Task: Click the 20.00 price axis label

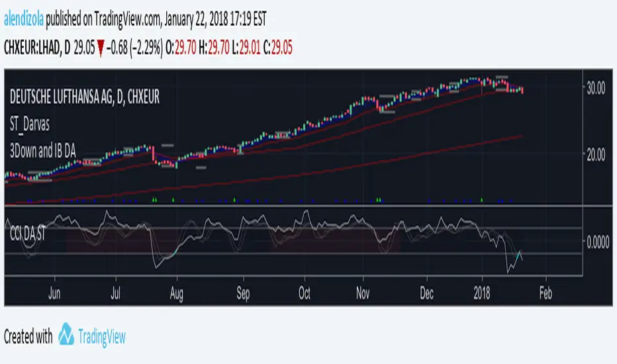Action: [596, 155]
